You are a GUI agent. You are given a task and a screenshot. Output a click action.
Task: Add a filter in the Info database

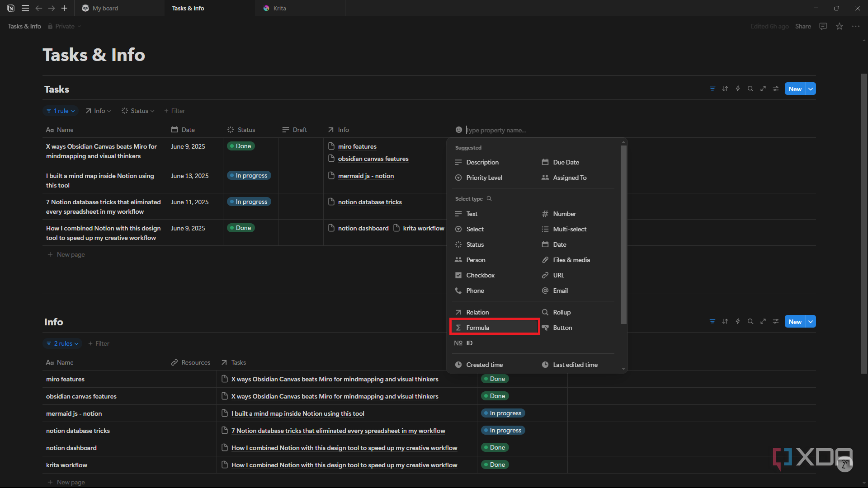click(x=99, y=343)
